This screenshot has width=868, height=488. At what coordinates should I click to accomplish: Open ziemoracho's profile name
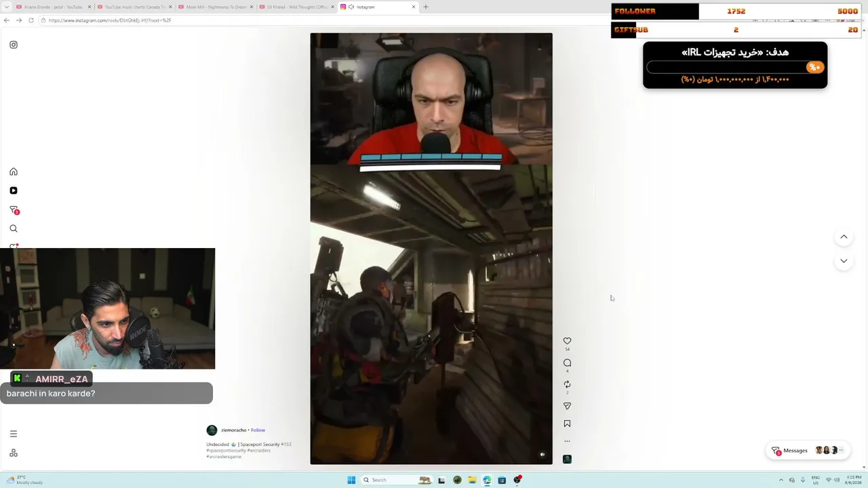coord(233,430)
